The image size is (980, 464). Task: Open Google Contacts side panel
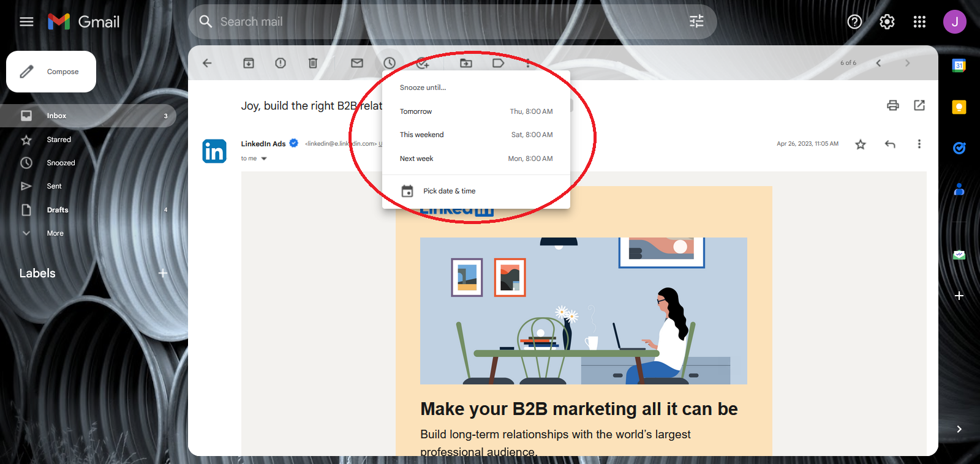click(x=959, y=189)
